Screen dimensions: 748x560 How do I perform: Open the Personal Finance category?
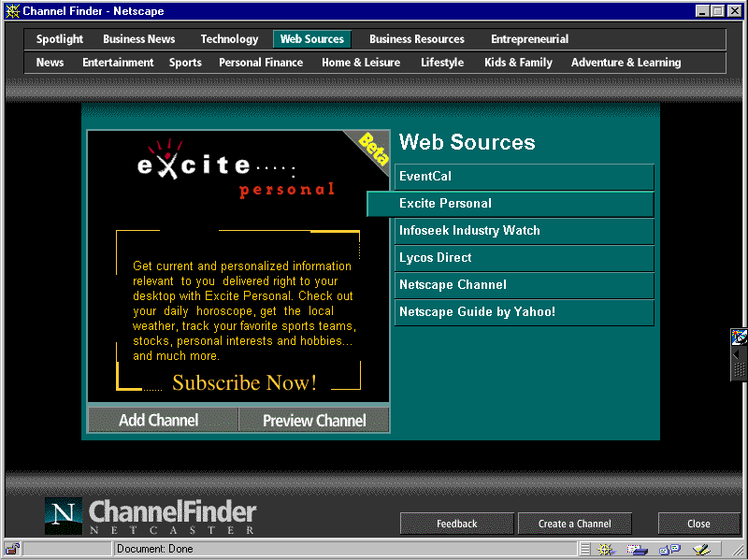tap(261, 63)
